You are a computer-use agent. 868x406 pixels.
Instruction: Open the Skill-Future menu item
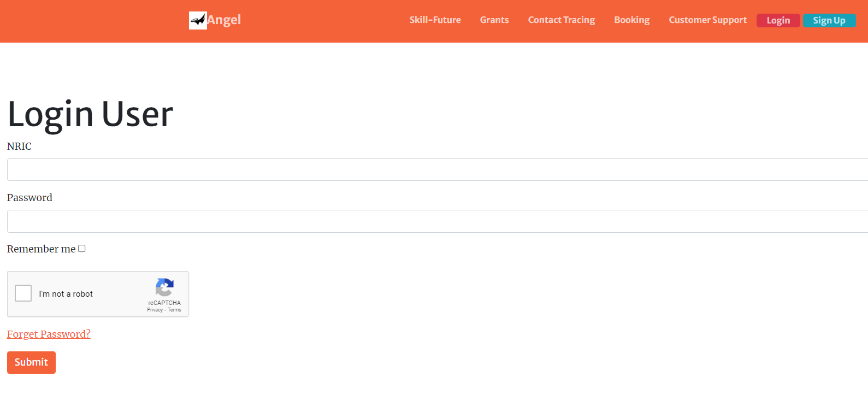pos(435,20)
